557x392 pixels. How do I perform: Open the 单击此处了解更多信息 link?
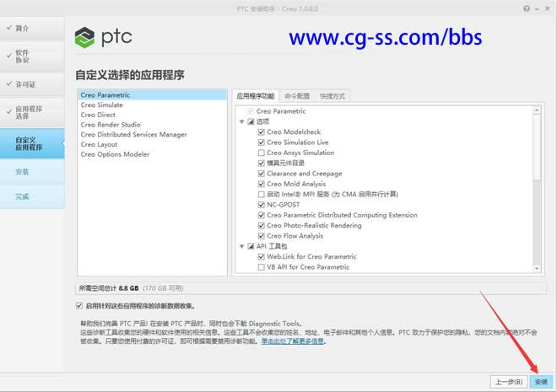(x=293, y=341)
